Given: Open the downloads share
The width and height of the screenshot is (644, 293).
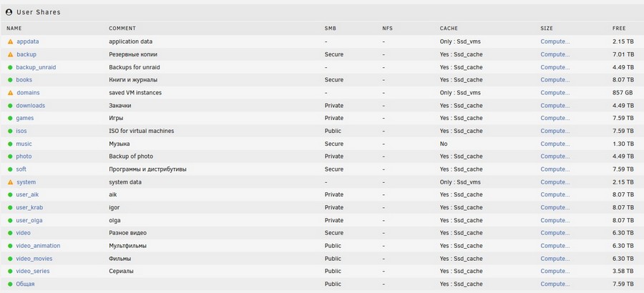Looking at the screenshot, I should click(30, 106).
